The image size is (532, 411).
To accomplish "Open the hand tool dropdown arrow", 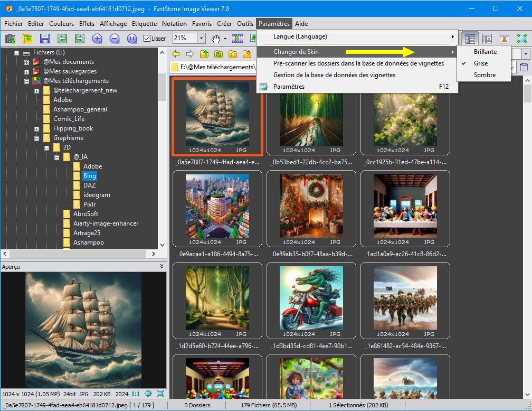I will tap(225, 39).
